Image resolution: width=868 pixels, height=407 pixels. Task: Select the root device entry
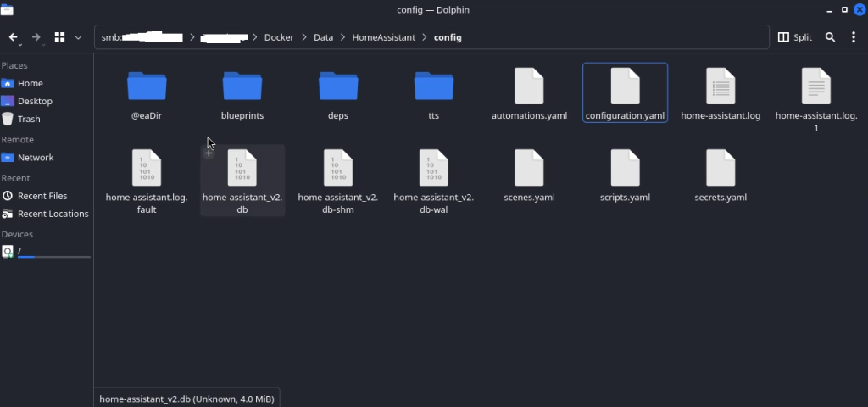(x=19, y=251)
